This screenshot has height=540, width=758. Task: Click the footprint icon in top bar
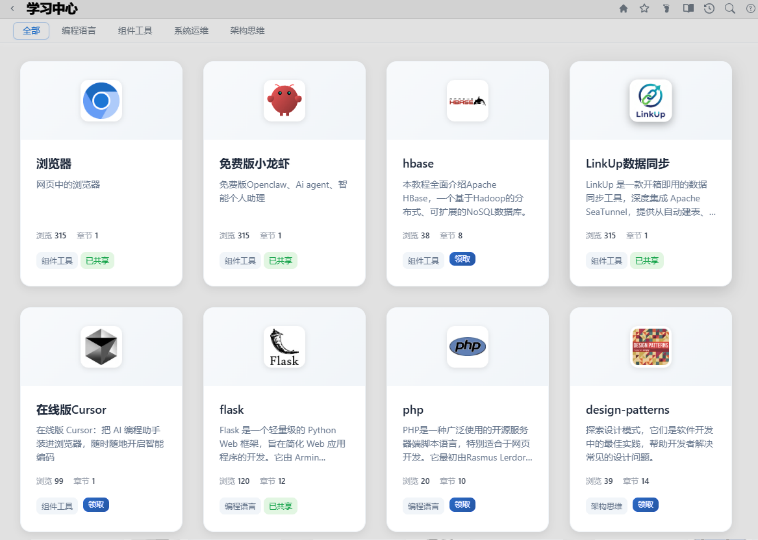(x=666, y=8)
